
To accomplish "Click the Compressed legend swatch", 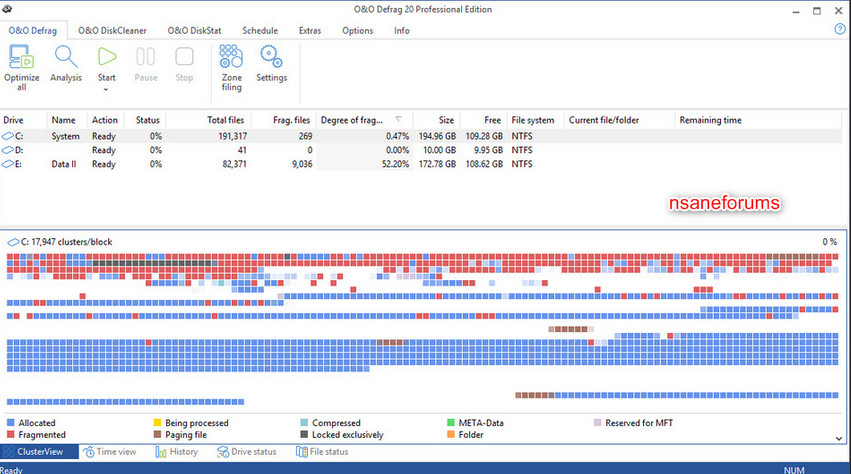I will click(x=304, y=422).
